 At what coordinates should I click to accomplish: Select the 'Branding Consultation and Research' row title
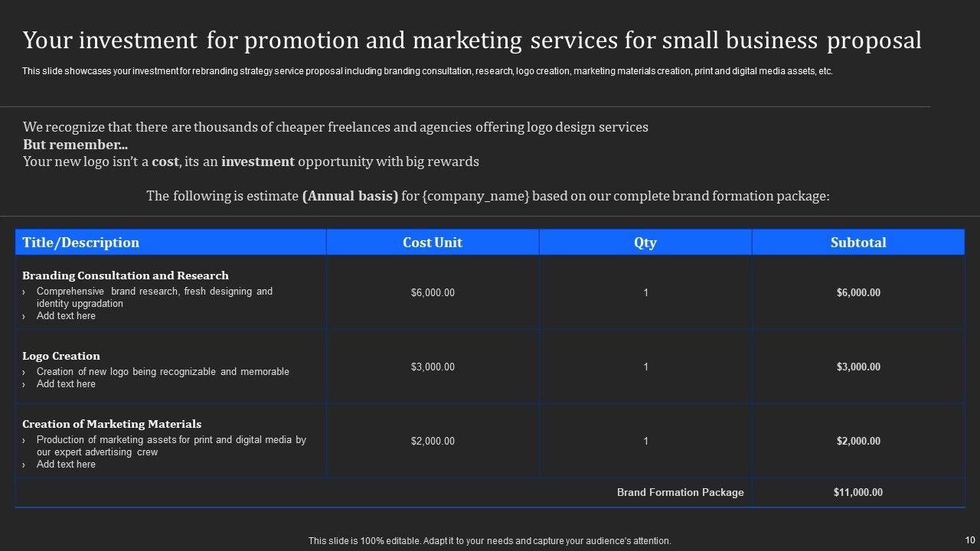click(x=126, y=275)
